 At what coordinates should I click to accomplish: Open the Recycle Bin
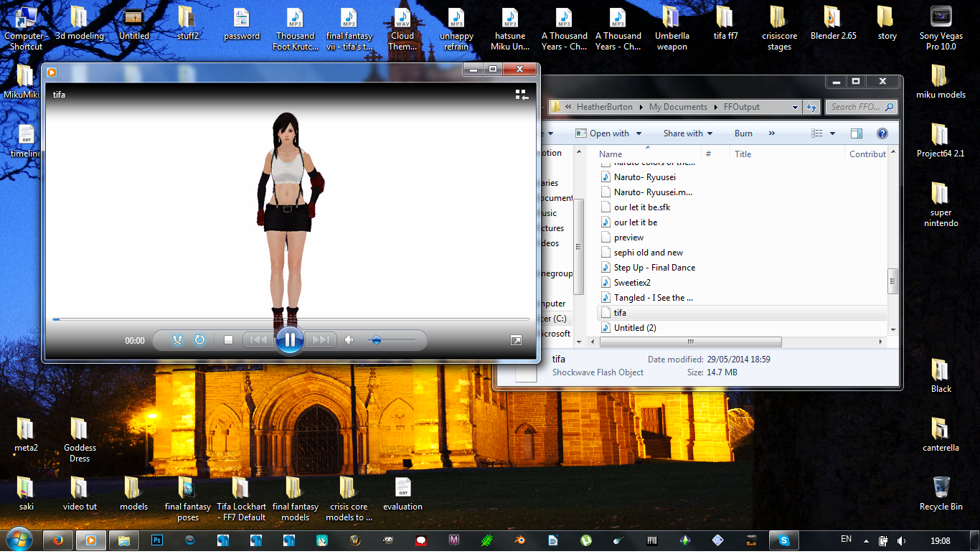click(x=941, y=494)
